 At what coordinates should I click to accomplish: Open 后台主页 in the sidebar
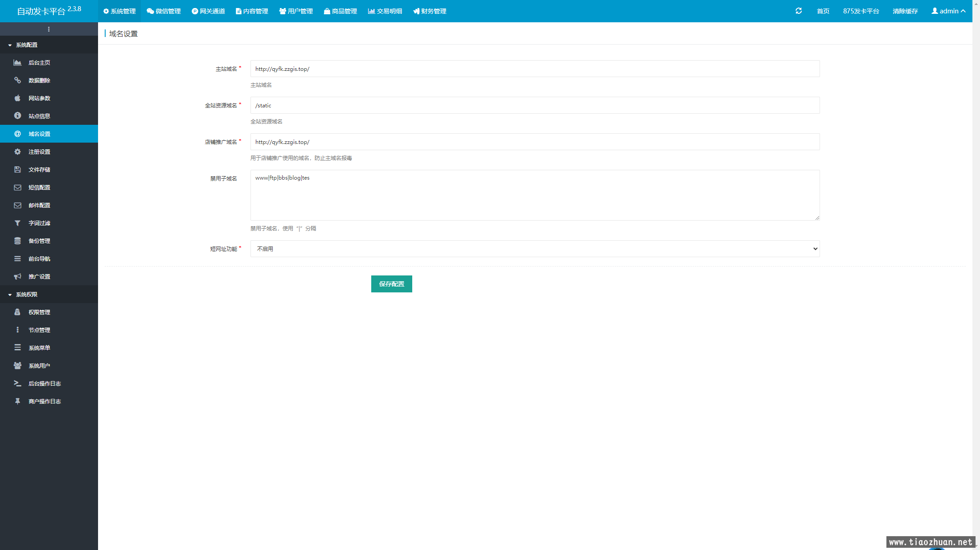(49, 62)
